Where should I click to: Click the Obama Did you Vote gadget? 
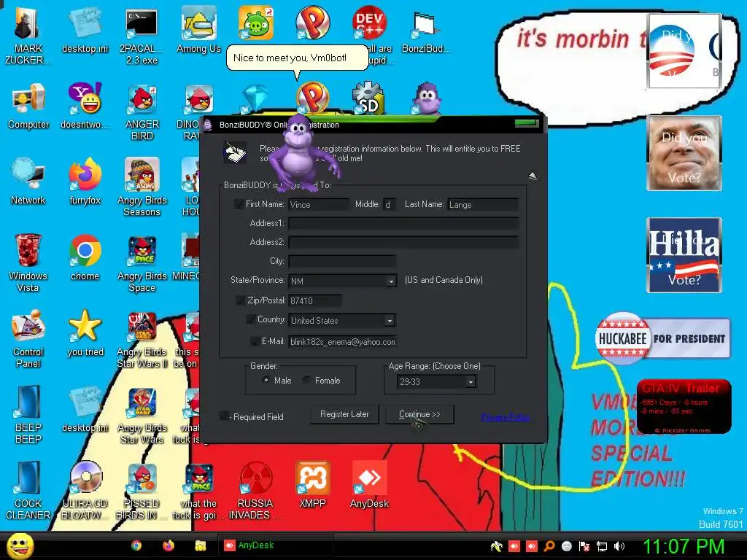[683, 51]
